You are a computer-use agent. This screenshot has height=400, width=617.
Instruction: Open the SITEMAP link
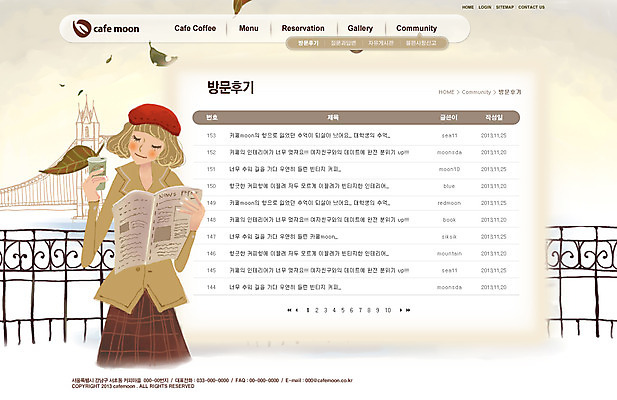(505, 7)
